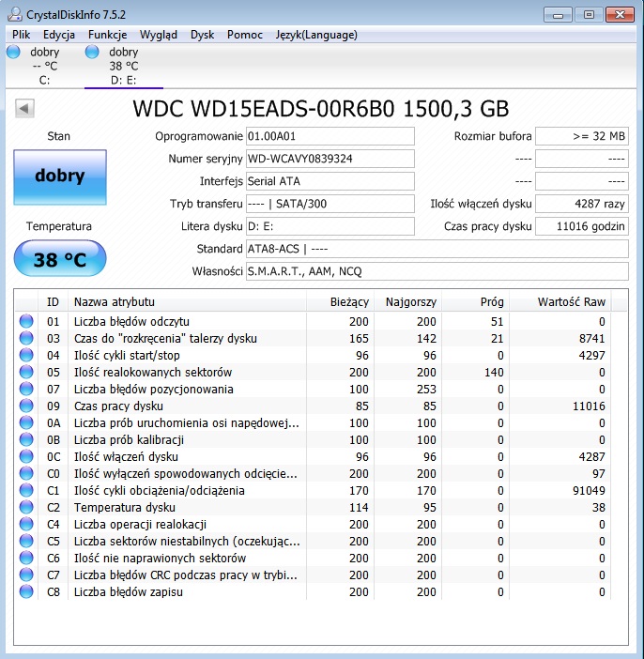Open the Wygląd menu
The height and width of the screenshot is (659, 644).
[159, 35]
